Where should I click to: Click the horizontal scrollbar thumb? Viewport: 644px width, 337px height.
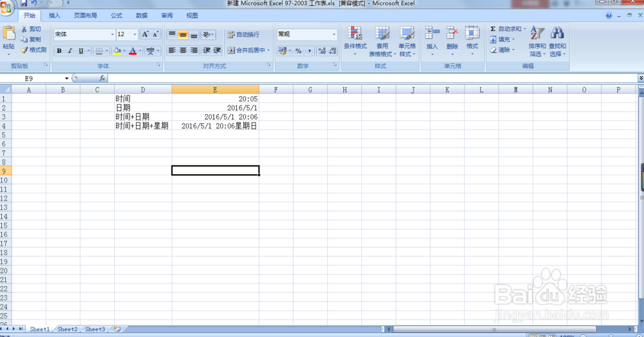coord(495,329)
